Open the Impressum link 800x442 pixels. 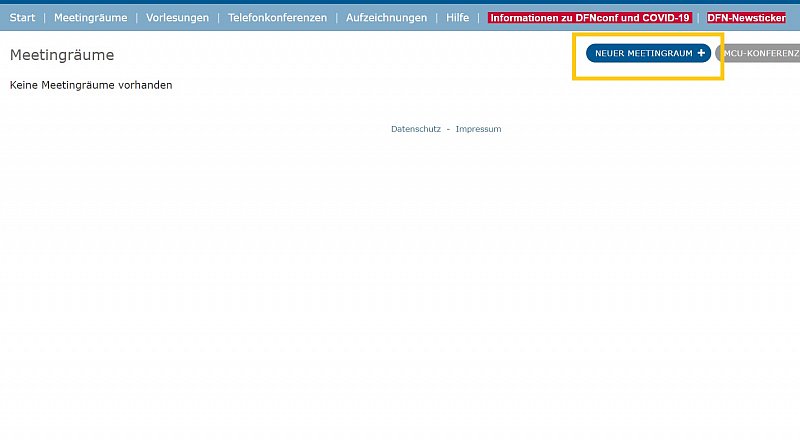(x=478, y=129)
